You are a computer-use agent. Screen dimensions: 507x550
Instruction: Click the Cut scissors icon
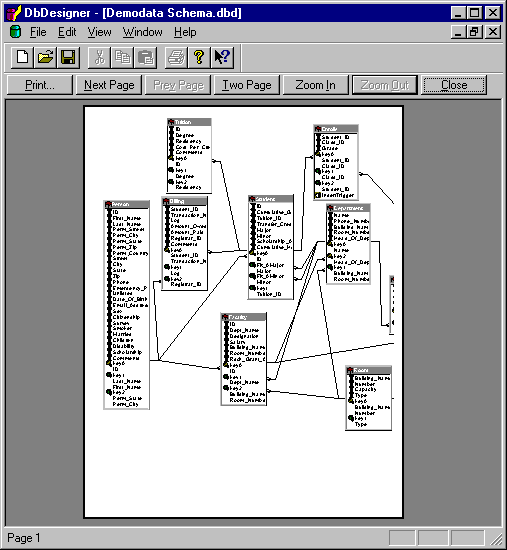click(99, 57)
